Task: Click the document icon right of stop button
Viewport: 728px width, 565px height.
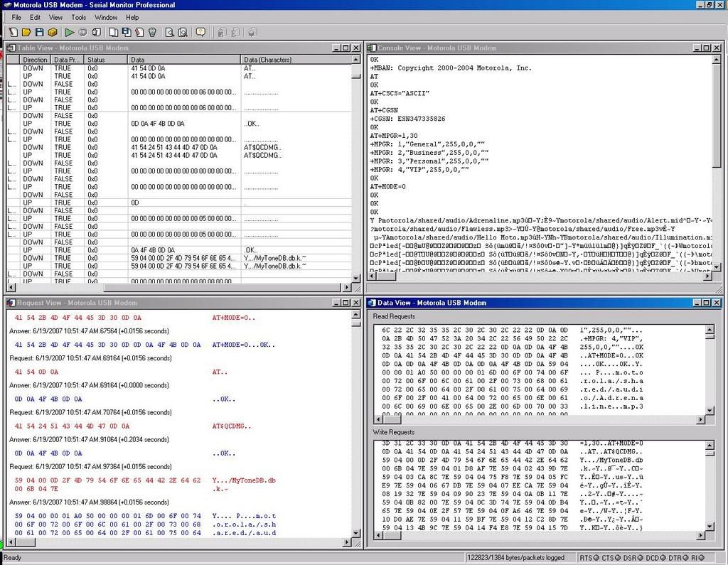Action: [x=96, y=32]
